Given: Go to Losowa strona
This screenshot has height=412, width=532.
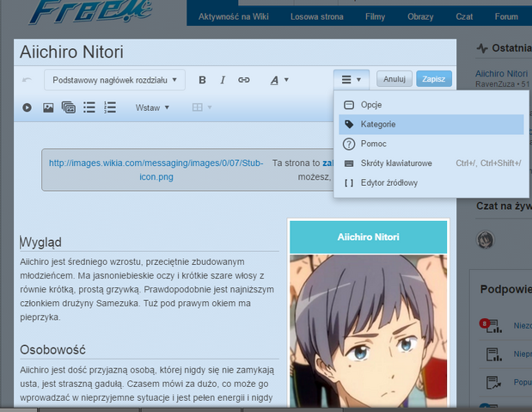Looking at the screenshot, I should pyautogui.click(x=317, y=16).
